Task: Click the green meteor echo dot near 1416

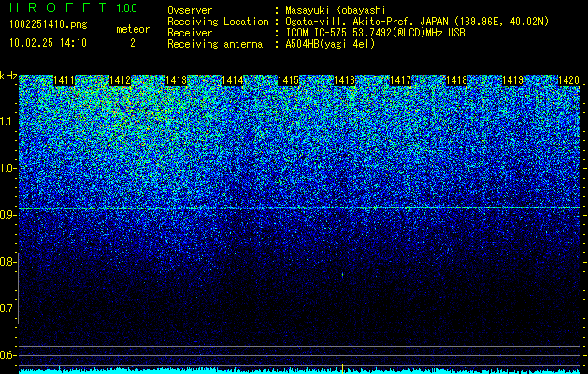Action: pyautogui.click(x=342, y=275)
